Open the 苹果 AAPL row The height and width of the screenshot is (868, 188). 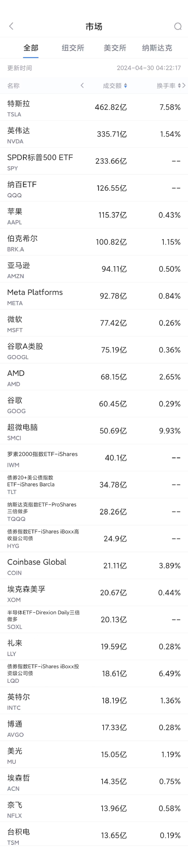point(94,215)
